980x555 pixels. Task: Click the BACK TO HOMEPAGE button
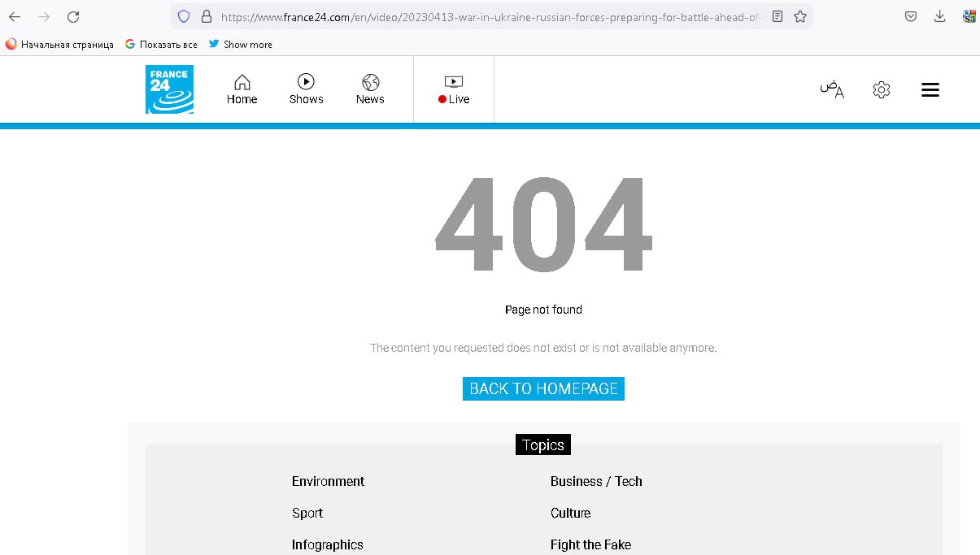[543, 388]
